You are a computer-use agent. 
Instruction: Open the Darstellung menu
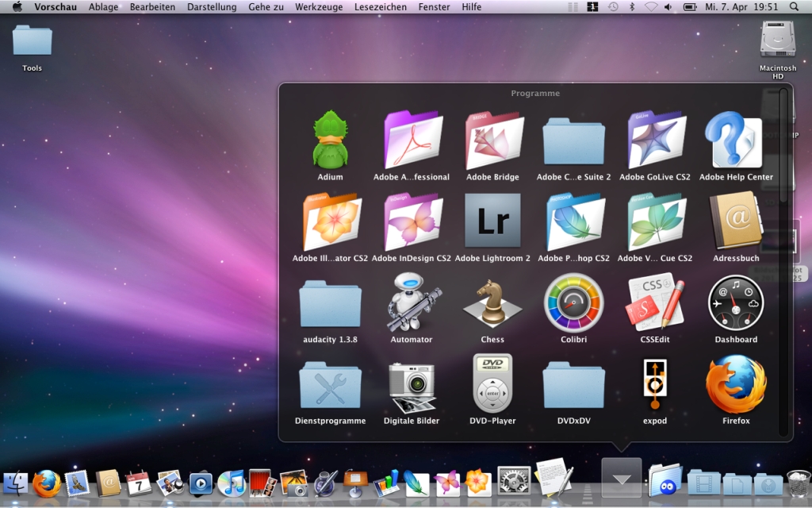click(x=212, y=6)
